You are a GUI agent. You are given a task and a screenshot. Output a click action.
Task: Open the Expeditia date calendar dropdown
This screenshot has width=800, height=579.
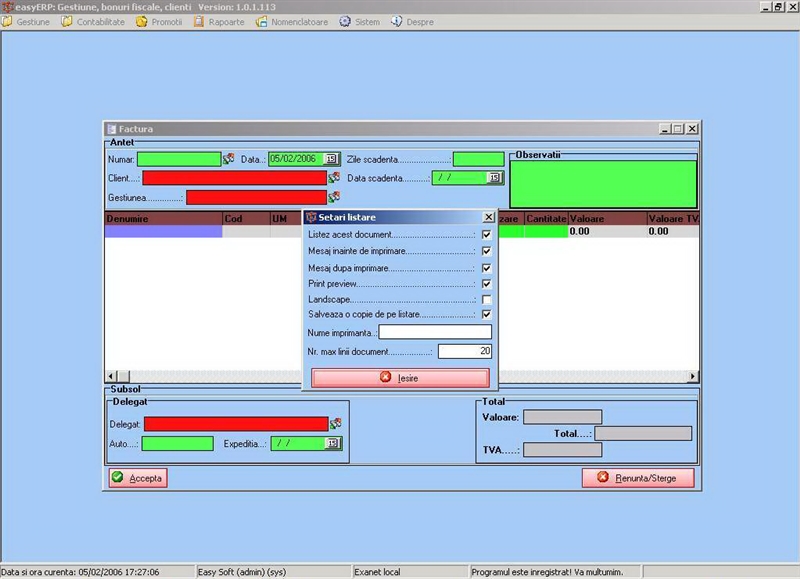333,443
